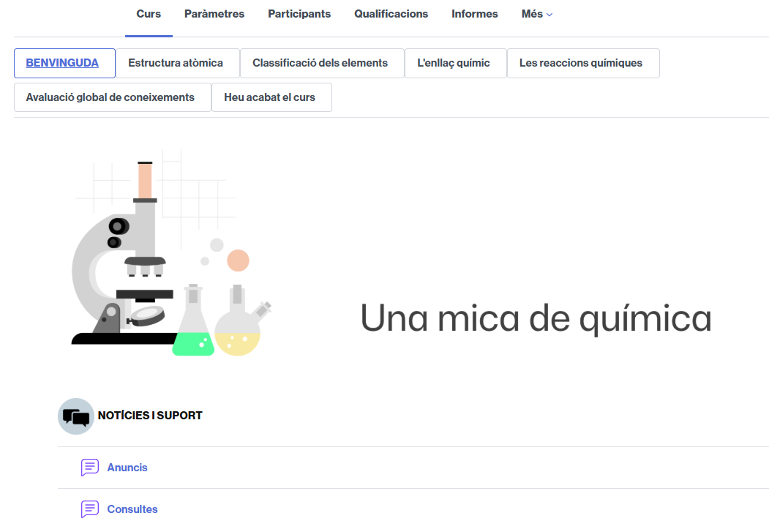Open Avaluació global de coneixements section
The image size is (769, 532).
(x=112, y=97)
